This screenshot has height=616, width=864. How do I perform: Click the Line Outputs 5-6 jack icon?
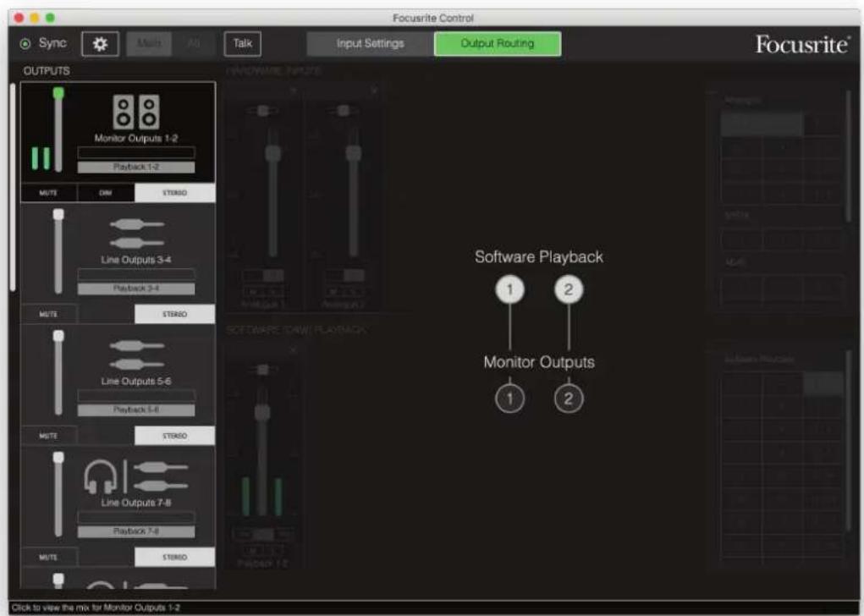(136, 355)
